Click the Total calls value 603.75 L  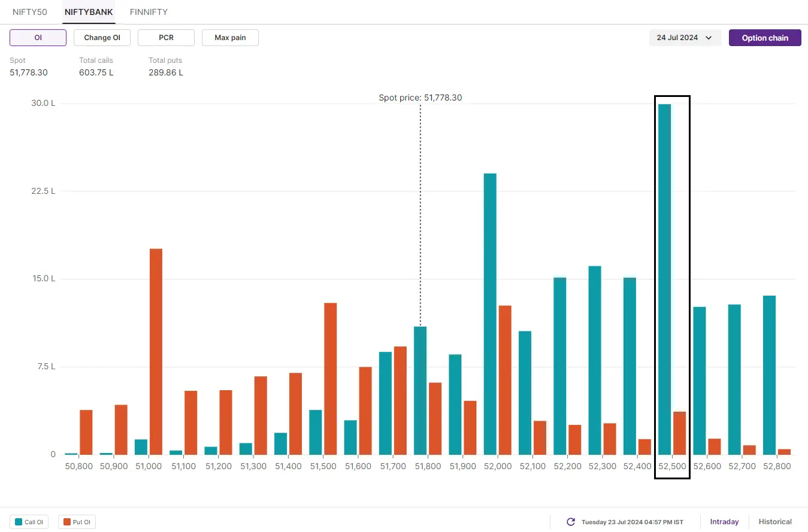pos(96,72)
